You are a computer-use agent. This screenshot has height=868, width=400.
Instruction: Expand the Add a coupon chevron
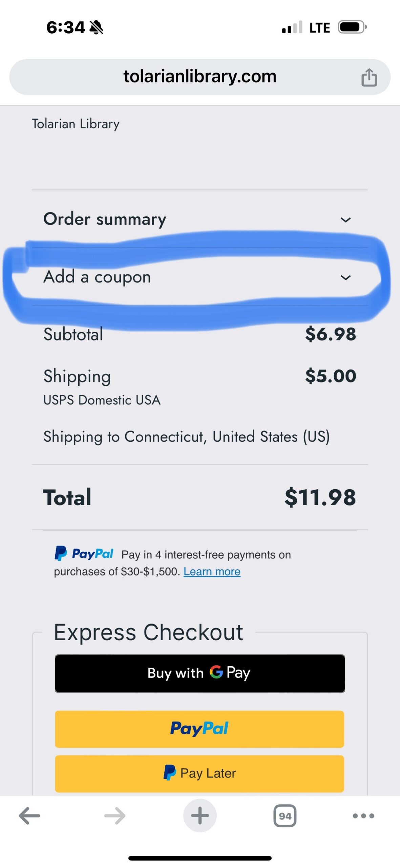pyautogui.click(x=345, y=278)
